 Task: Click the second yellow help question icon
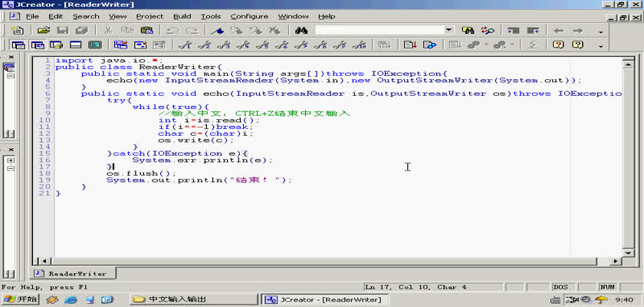pyautogui.click(x=577, y=45)
